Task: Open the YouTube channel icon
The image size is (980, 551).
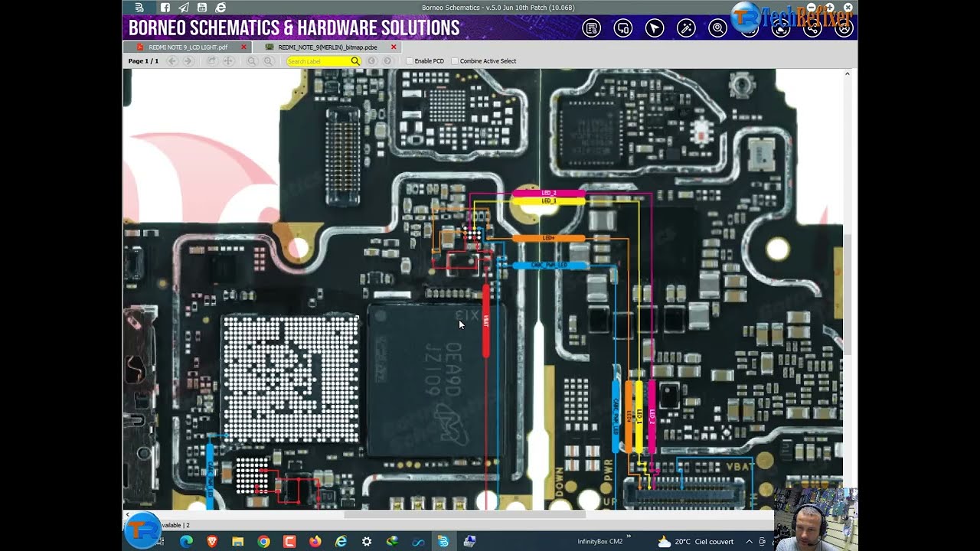Action: 202,8
